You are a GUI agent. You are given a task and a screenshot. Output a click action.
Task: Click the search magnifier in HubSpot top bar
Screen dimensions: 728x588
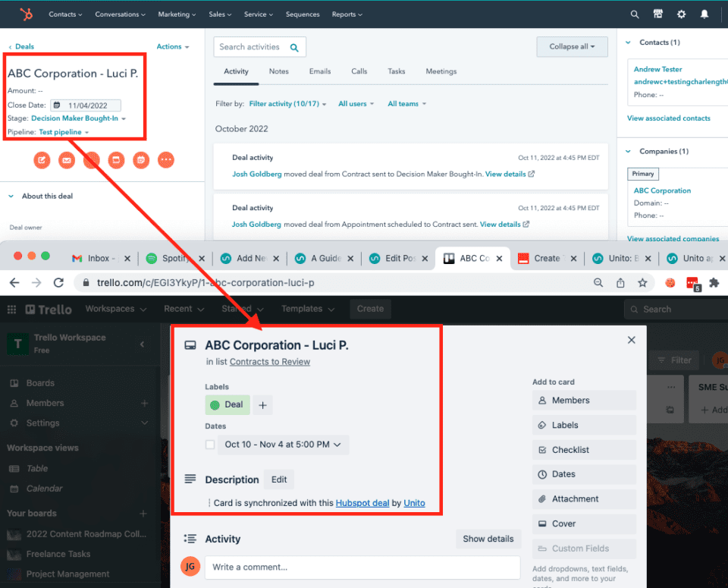point(634,14)
